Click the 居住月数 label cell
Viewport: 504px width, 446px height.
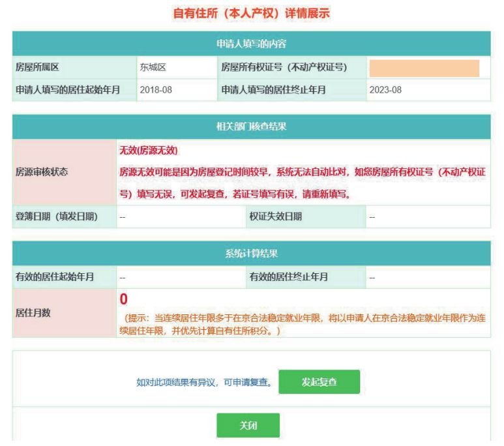point(33,313)
